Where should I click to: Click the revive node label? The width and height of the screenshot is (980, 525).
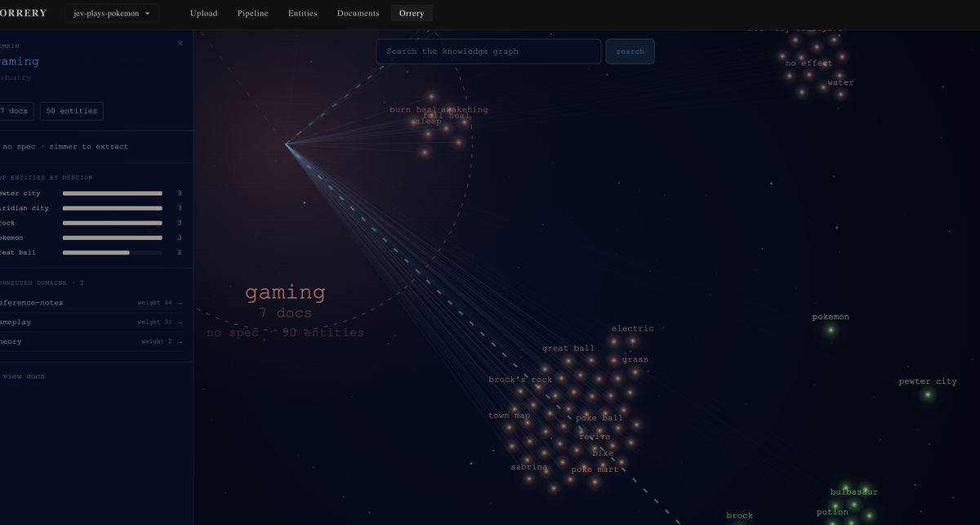pyautogui.click(x=595, y=437)
